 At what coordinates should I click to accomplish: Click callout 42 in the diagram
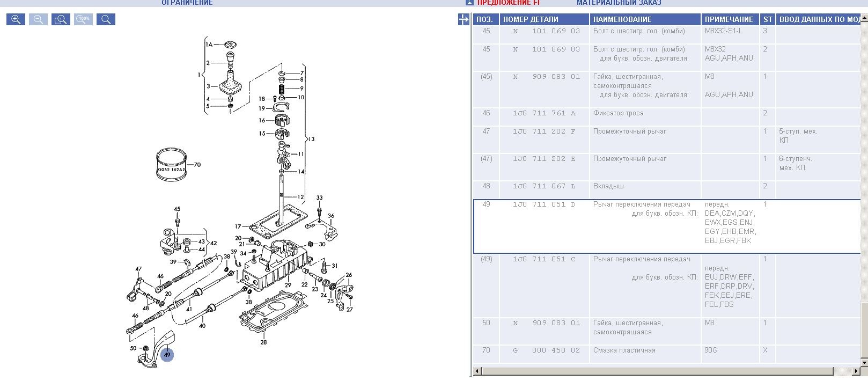pos(214,244)
